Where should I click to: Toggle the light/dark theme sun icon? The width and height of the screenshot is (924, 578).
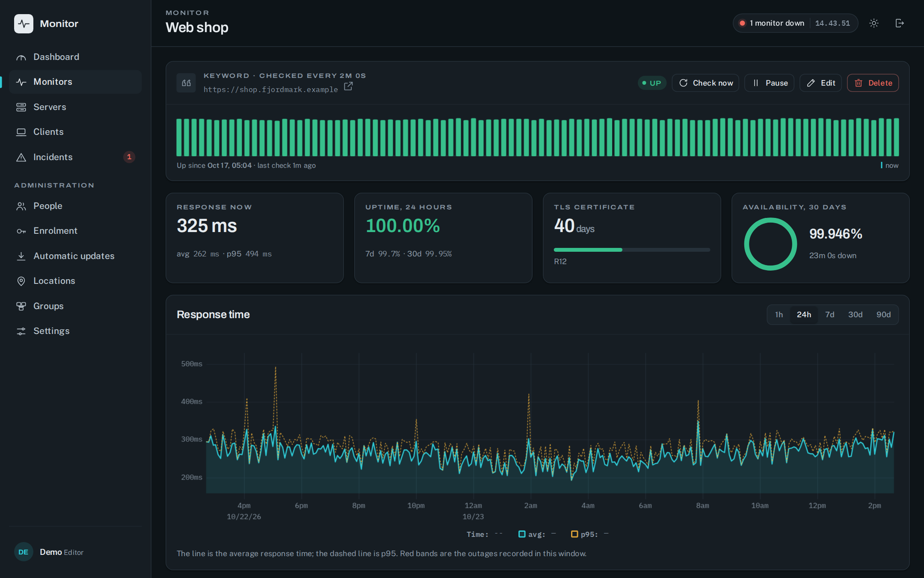874,23
